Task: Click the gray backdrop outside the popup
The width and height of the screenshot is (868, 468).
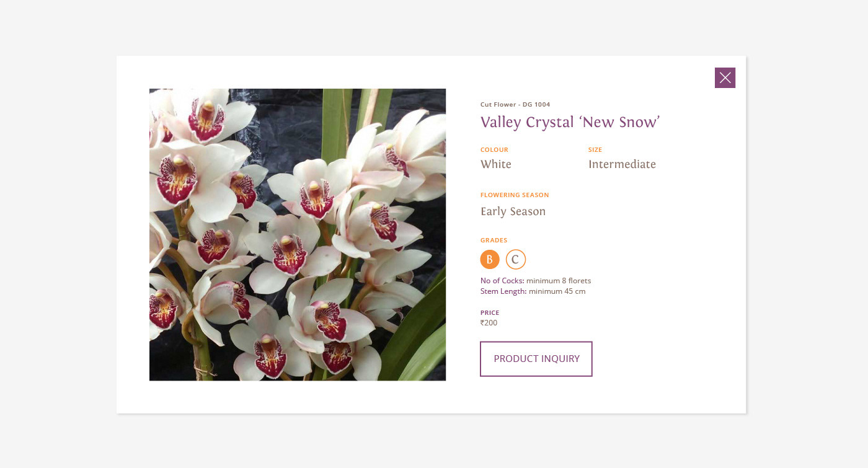Action: tap(56, 248)
